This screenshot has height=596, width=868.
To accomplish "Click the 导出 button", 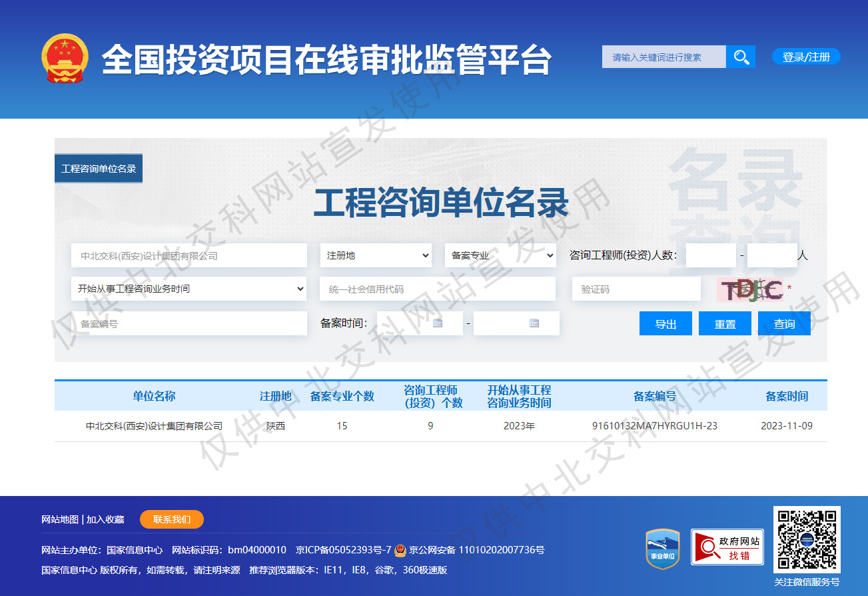I will [x=665, y=324].
